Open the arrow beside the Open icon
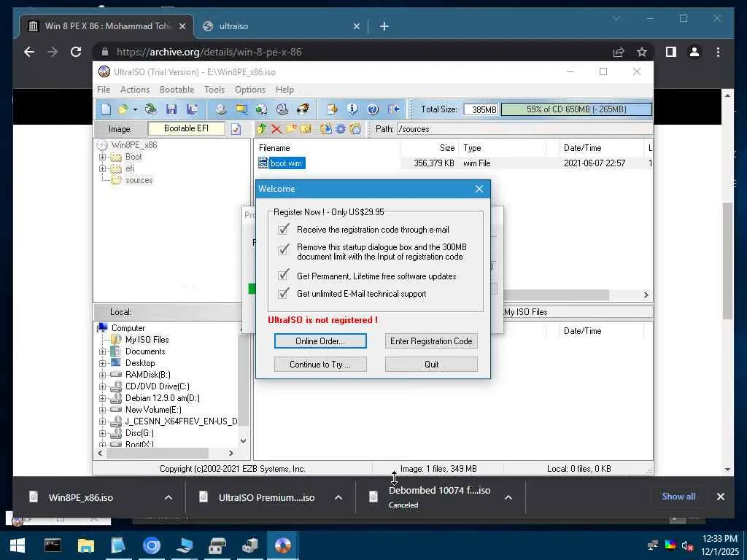Image resolution: width=747 pixels, height=560 pixels. click(135, 110)
